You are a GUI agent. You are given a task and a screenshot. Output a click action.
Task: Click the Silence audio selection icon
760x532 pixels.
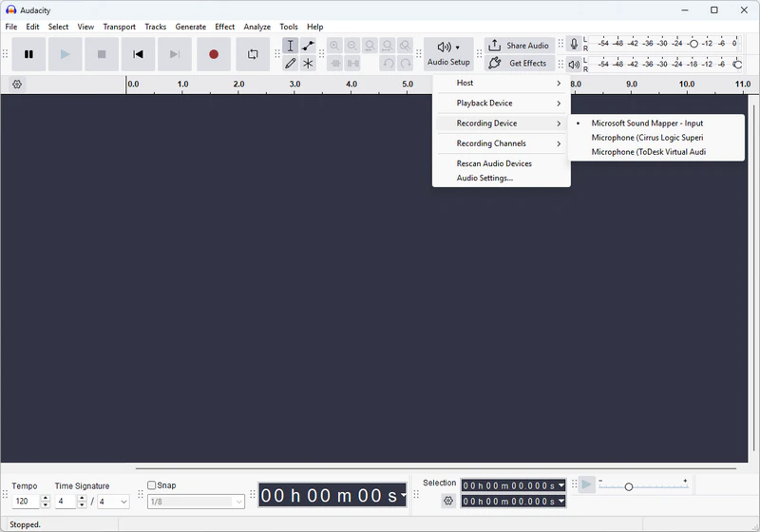tap(352, 63)
